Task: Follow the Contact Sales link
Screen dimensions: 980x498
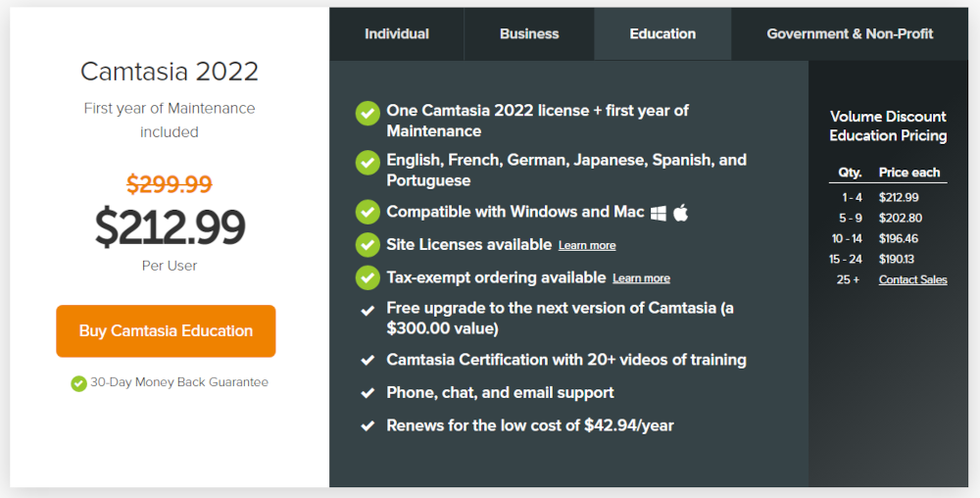Action: click(912, 280)
